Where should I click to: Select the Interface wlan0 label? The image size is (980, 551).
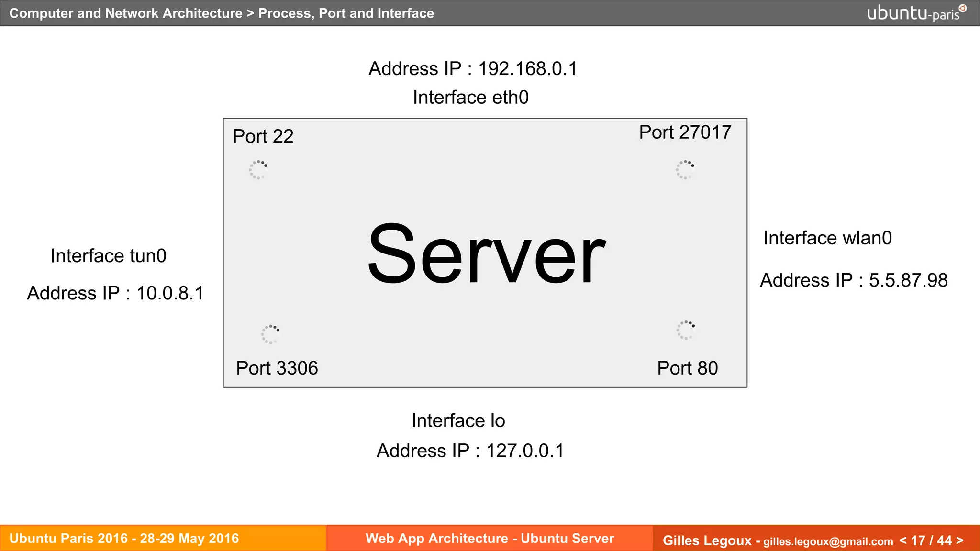pos(827,238)
